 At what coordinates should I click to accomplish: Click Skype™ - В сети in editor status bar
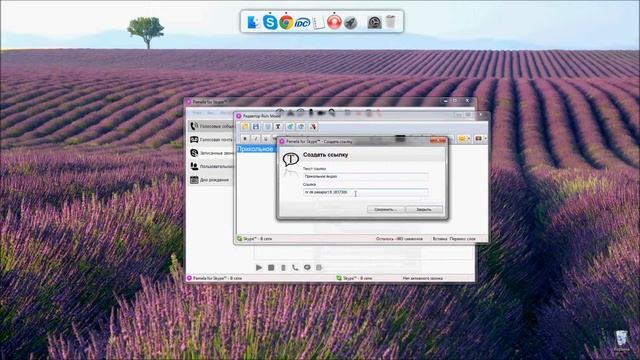click(254, 239)
